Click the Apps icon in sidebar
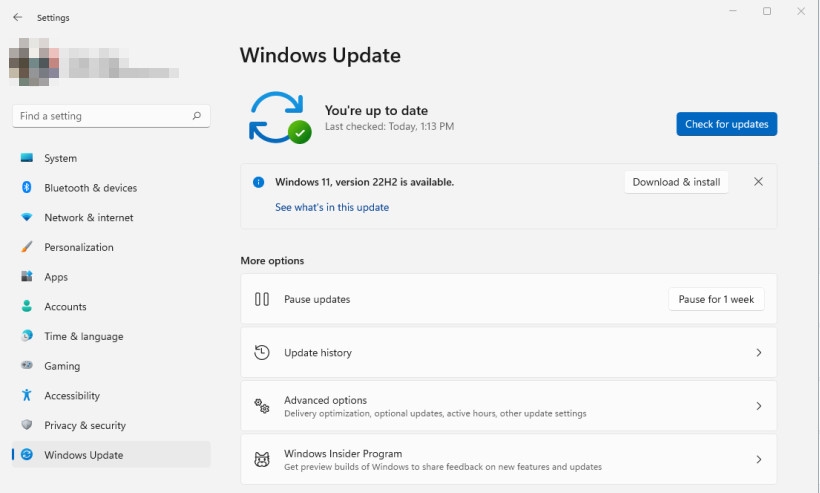The height and width of the screenshot is (493, 820). [x=27, y=276]
